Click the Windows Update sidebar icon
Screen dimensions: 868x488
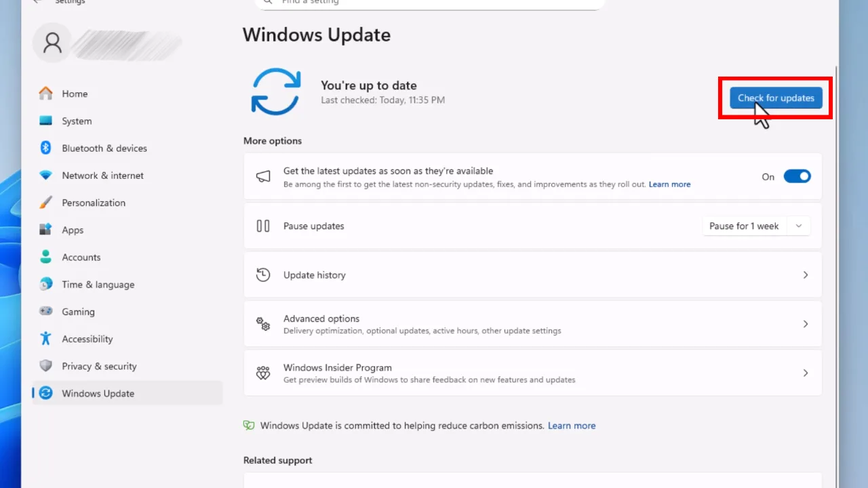[x=45, y=393]
